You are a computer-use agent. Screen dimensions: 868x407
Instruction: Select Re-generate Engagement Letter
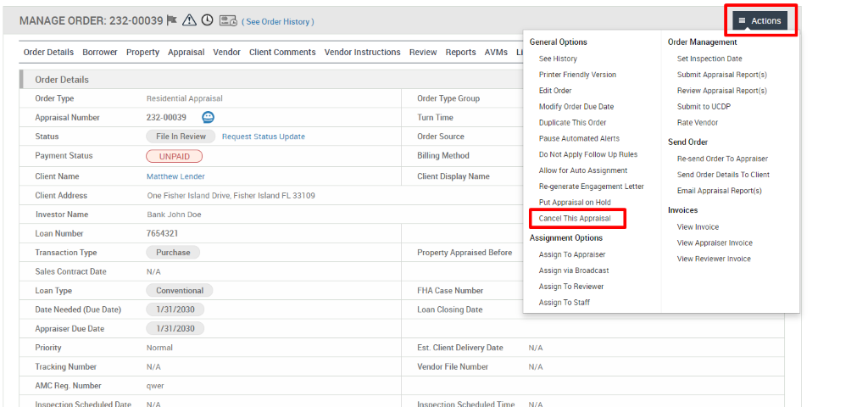[591, 187]
